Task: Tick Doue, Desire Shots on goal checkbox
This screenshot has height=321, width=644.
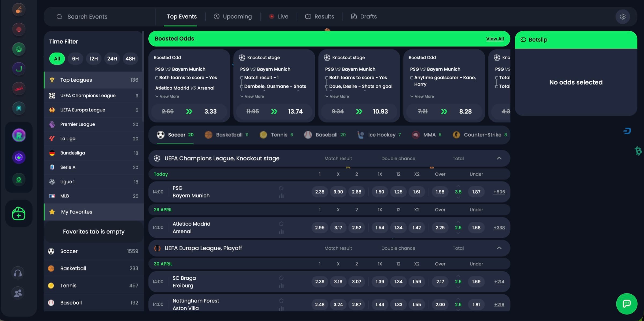Action: [327, 86]
